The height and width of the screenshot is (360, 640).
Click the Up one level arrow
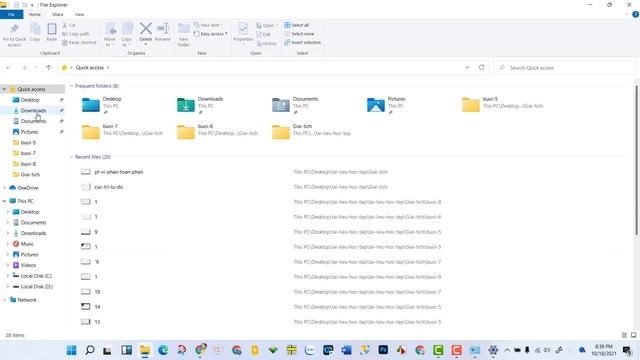(x=49, y=68)
